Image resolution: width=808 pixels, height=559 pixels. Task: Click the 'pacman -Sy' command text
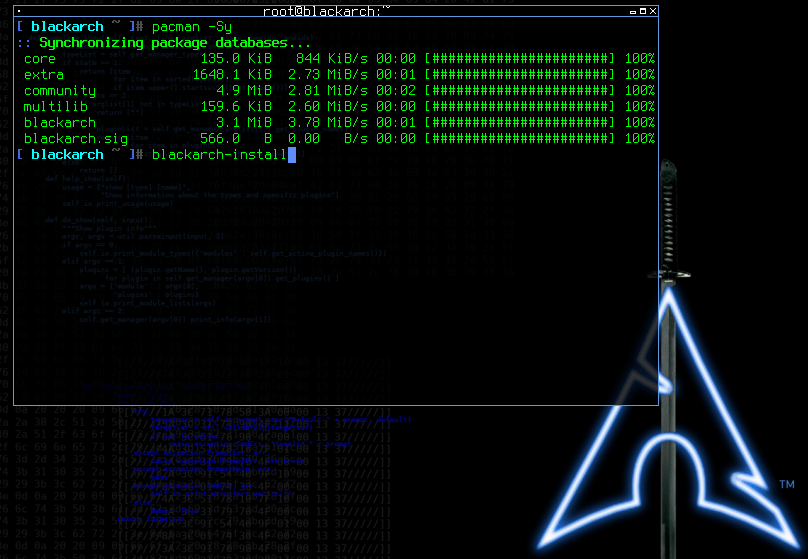click(192, 27)
